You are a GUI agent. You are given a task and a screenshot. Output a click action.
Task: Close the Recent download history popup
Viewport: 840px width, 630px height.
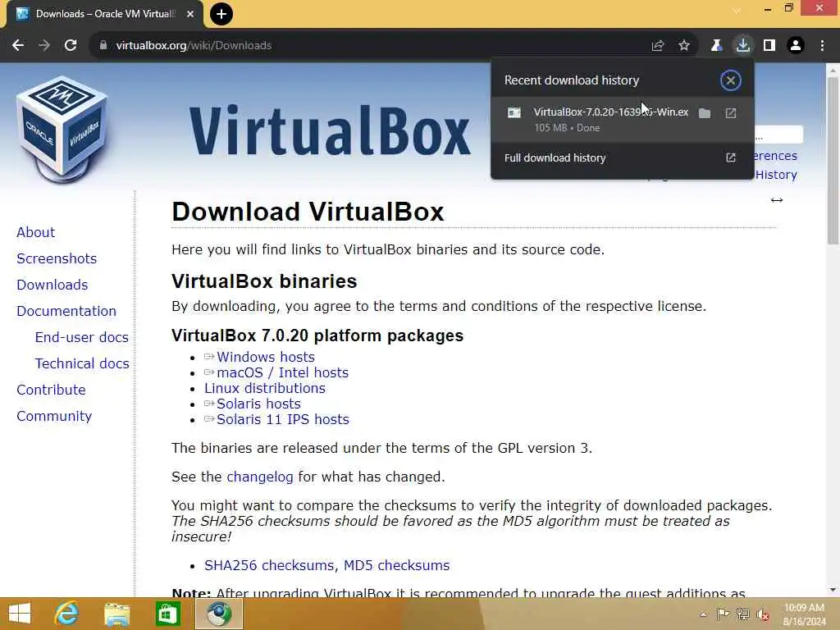pyautogui.click(x=730, y=80)
